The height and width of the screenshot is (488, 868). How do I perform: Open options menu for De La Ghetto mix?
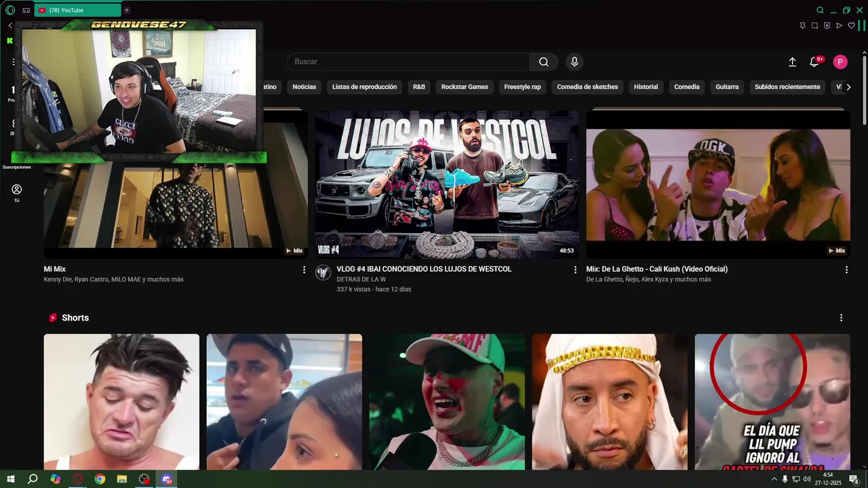(846, 270)
